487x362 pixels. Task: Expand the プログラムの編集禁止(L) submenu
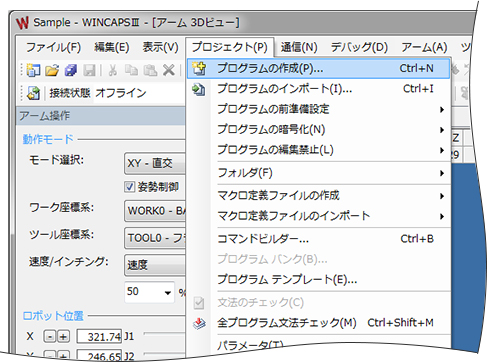pos(318,150)
